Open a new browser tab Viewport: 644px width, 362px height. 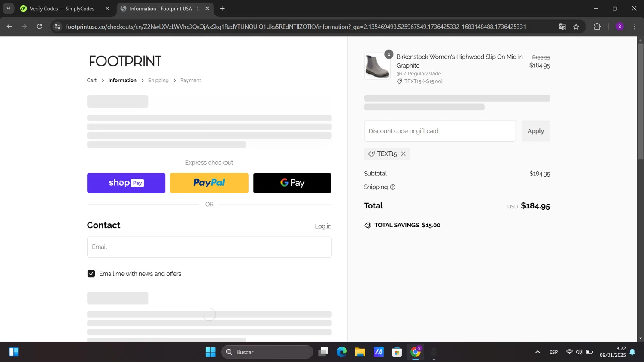point(222,9)
